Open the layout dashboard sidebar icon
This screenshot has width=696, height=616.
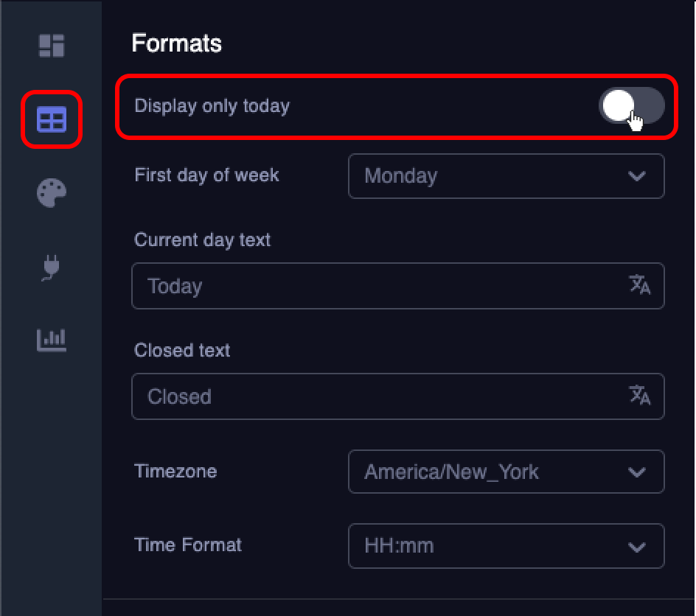[52, 45]
